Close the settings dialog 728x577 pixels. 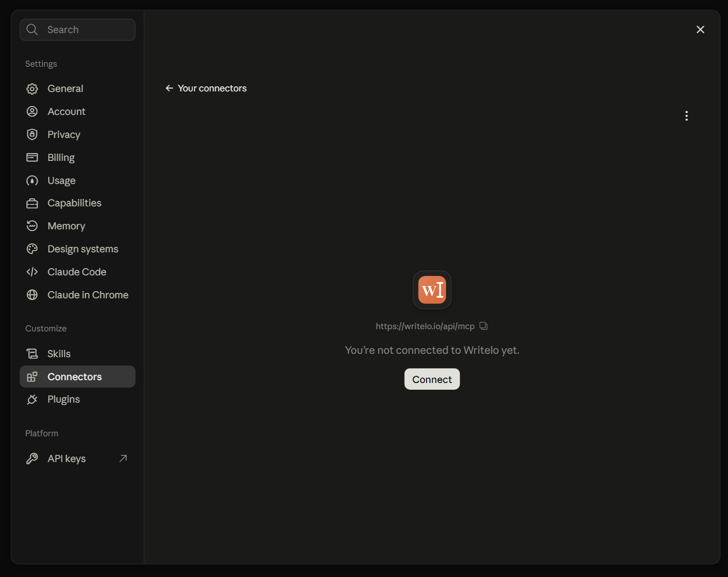[x=701, y=30]
